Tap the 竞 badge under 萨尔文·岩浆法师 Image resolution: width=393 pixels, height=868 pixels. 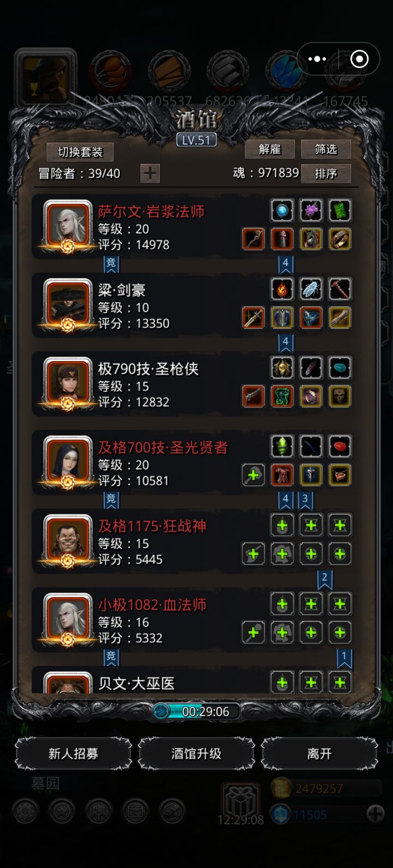[x=111, y=264]
